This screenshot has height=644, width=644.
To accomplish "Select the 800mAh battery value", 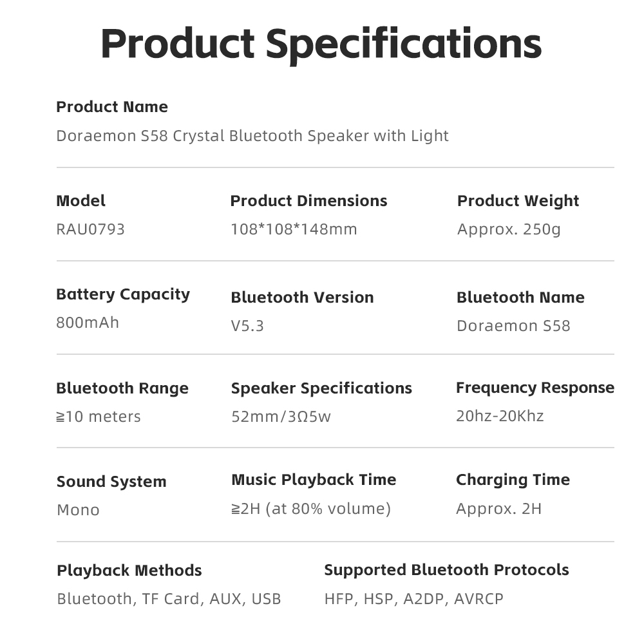I will (88, 323).
